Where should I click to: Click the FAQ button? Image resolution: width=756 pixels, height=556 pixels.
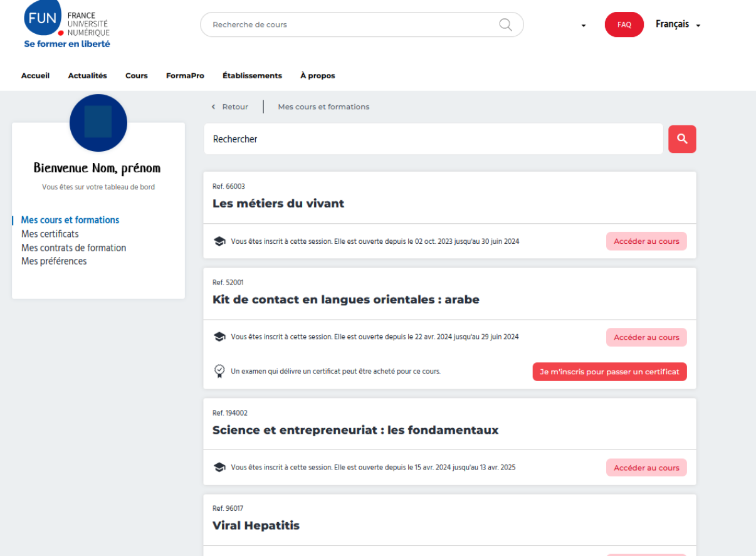(624, 25)
